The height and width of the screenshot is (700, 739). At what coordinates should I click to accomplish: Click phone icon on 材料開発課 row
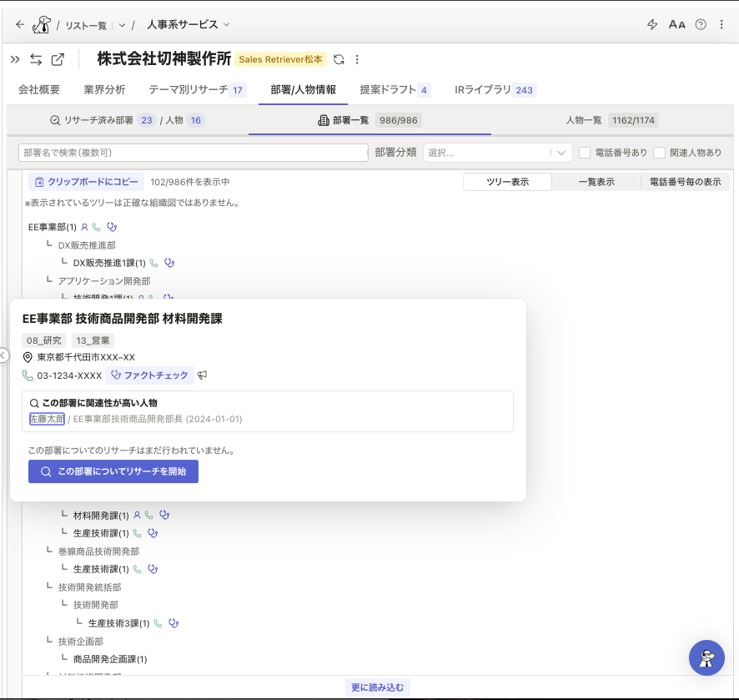pyautogui.click(x=149, y=516)
